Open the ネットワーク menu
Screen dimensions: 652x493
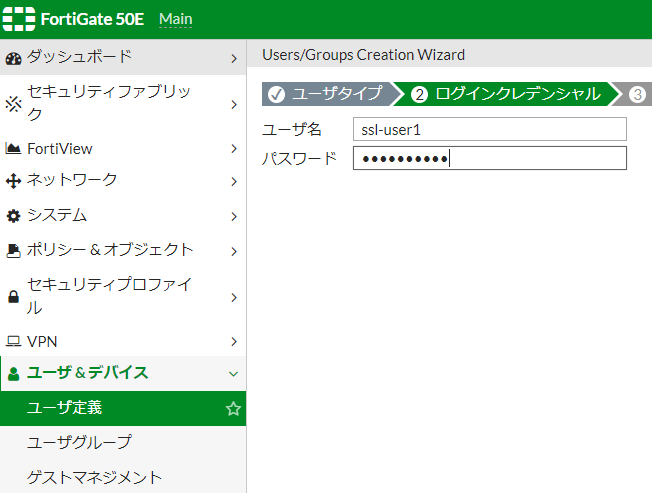123,181
